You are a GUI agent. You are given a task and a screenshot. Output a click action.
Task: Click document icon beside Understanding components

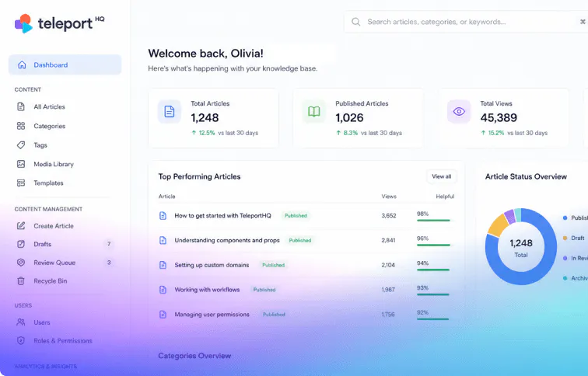[163, 240]
